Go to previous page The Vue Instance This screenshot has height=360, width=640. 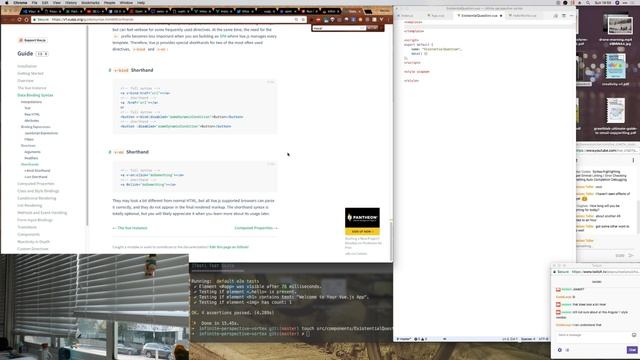(x=130, y=228)
